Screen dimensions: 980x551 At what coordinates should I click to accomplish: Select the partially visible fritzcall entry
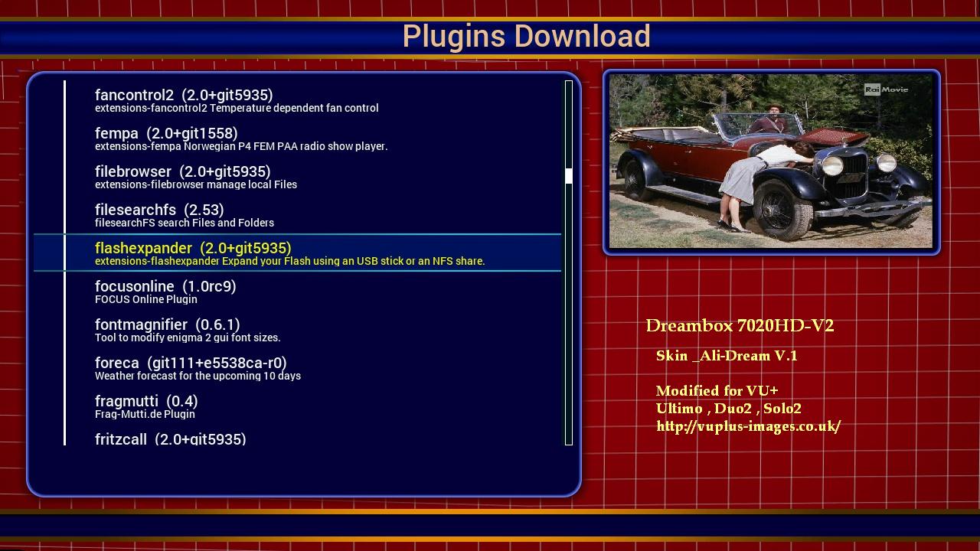297,439
